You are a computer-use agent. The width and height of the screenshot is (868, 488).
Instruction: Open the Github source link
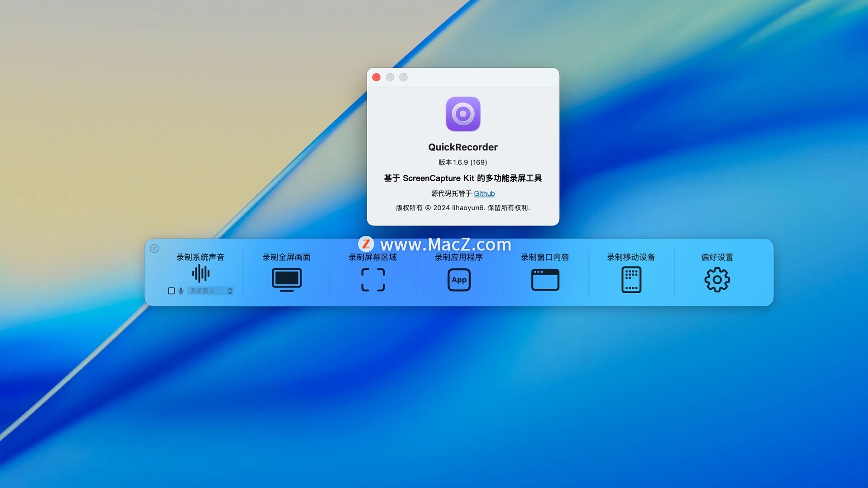pyautogui.click(x=484, y=193)
